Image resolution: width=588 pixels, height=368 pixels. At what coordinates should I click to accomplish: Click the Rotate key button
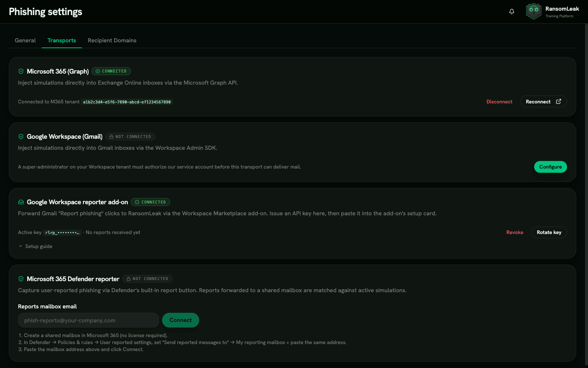coord(549,233)
